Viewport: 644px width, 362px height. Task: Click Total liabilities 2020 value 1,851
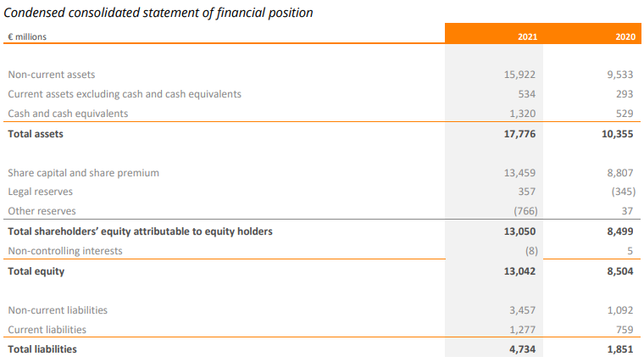click(x=620, y=349)
